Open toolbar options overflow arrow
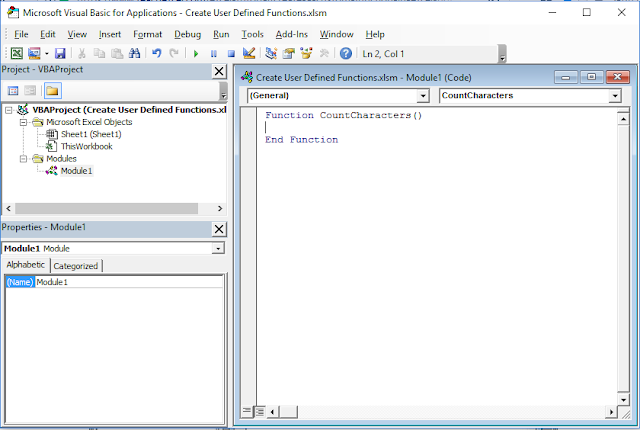The height and width of the screenshot is (430, 640). (x=502, y=54)
